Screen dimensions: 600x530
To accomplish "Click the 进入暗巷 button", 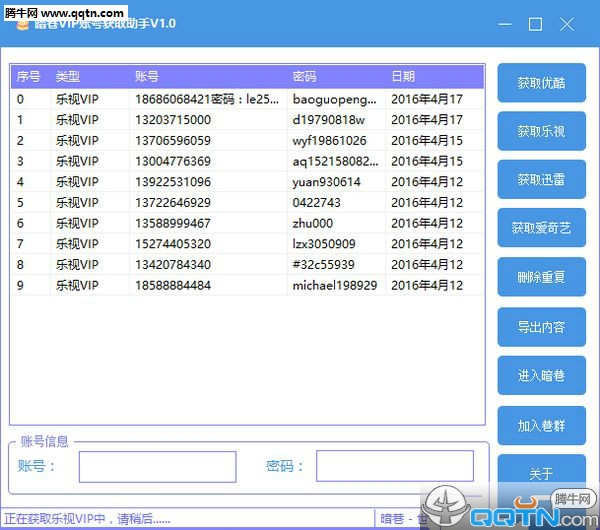I will (541, 375).
